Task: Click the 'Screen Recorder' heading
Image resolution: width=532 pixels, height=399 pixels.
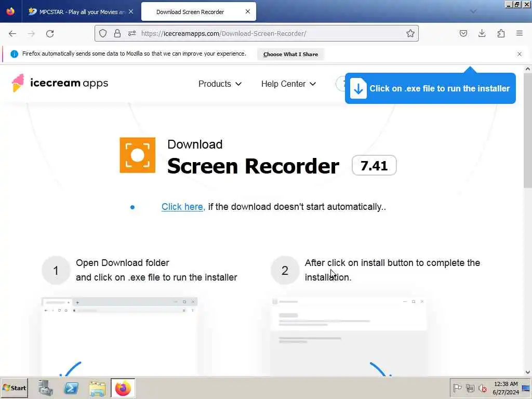Action: (253, 166)
